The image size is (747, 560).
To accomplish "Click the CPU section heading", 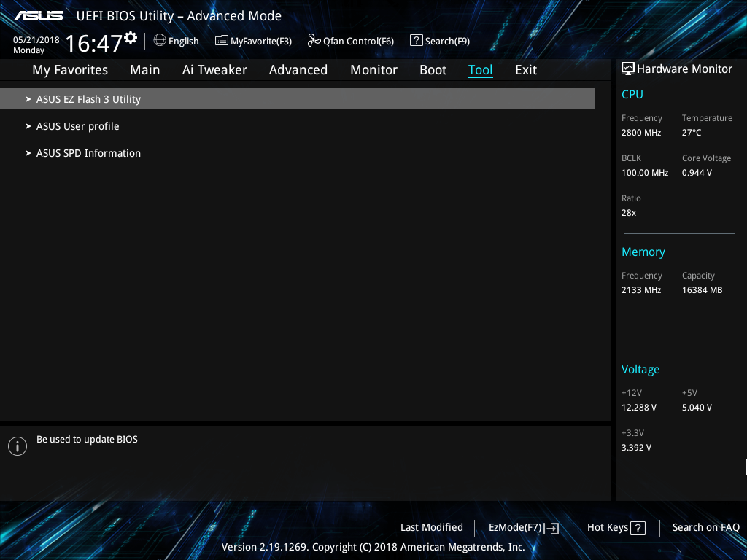I will 632,94.
